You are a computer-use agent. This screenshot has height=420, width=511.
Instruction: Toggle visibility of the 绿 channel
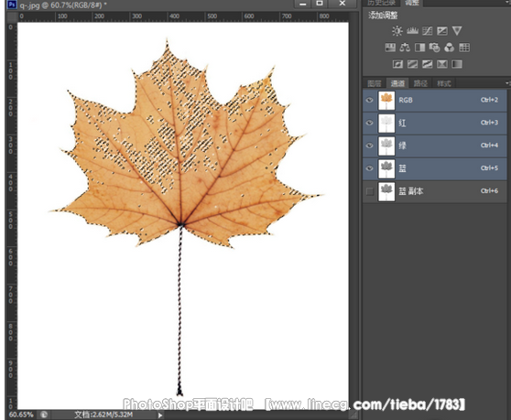(x=369, y=145)
